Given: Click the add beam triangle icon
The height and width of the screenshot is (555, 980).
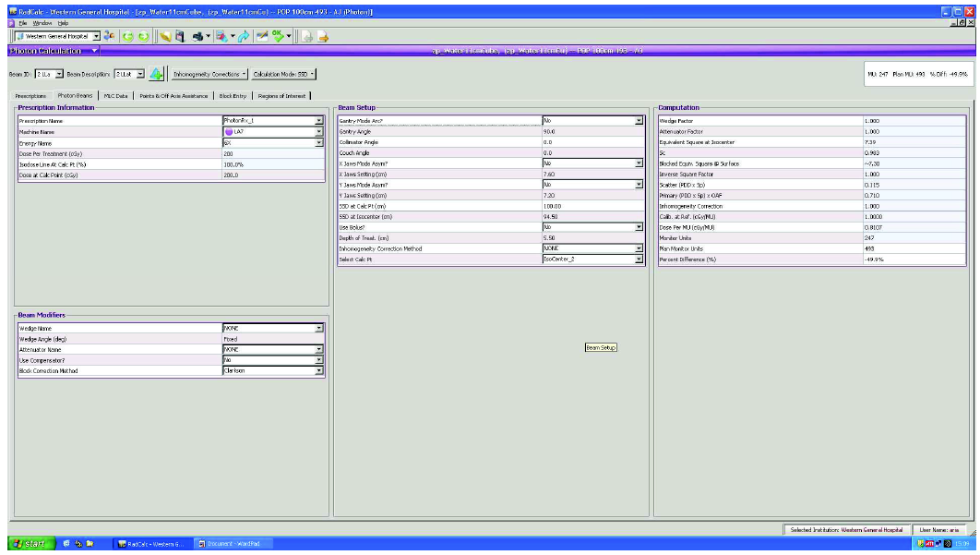Looking at the screenshot, I should (156, 74).
